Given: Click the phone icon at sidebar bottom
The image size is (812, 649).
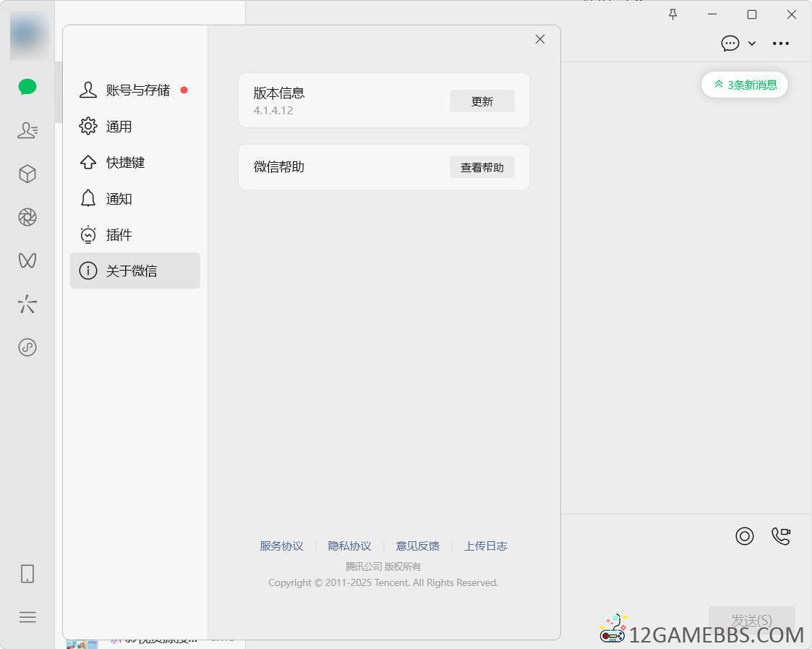Looking at the screenshot, I should click(27, 574).
